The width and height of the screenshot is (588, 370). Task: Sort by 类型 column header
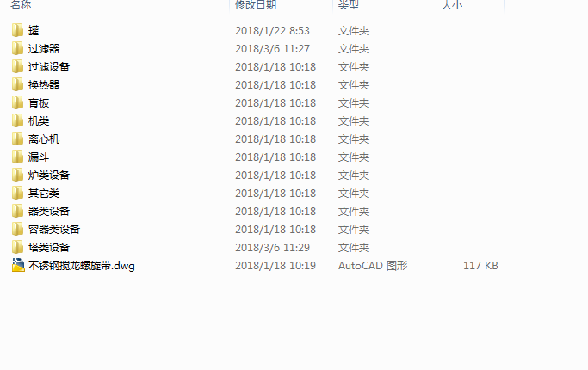click(349, 5)
